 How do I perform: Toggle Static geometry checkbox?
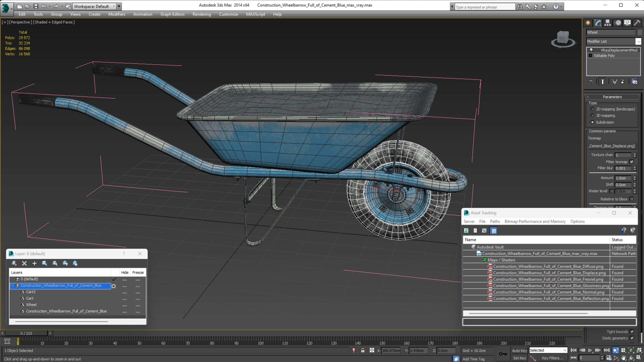(x=632, y=338)
